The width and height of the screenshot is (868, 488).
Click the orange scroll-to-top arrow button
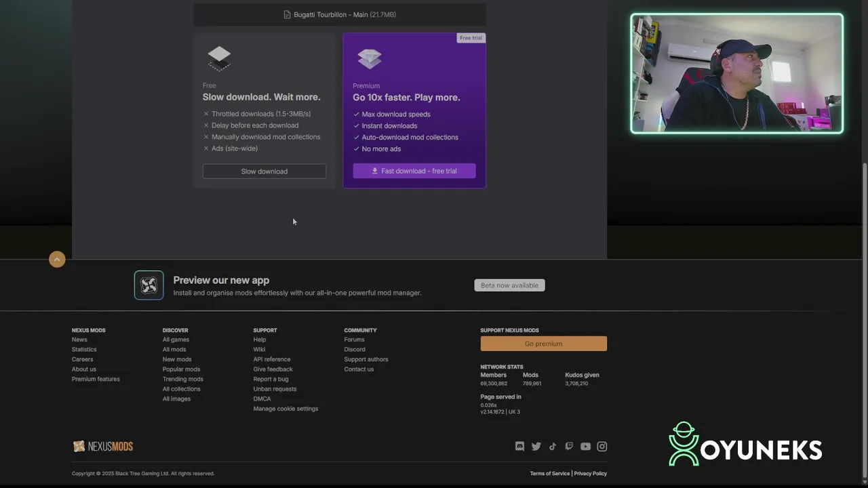tap(57, 259)
